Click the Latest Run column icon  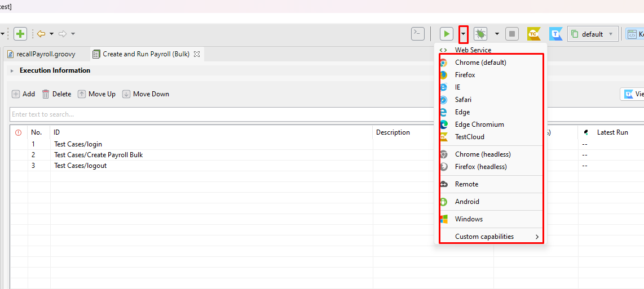(586, 132)
